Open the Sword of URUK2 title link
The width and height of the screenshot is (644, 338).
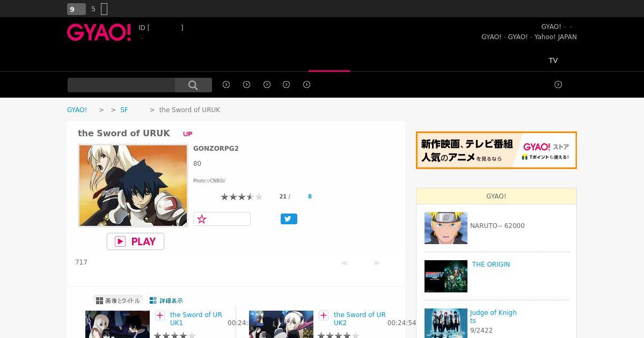(x=360, y=319)
